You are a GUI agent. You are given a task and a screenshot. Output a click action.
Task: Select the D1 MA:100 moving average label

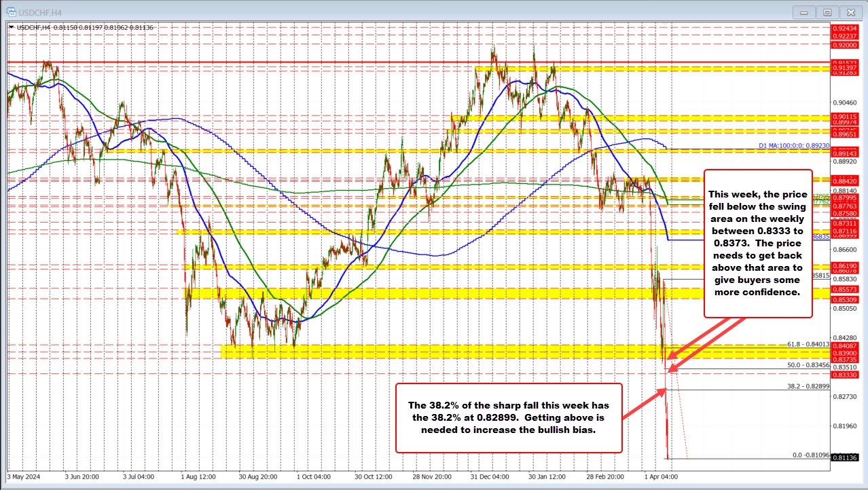click(793, 146)
